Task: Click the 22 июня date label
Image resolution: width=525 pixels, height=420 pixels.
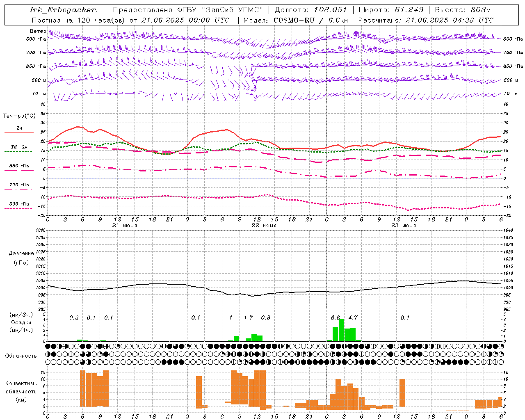Action: pyautogui.click(x=264, y=226)
